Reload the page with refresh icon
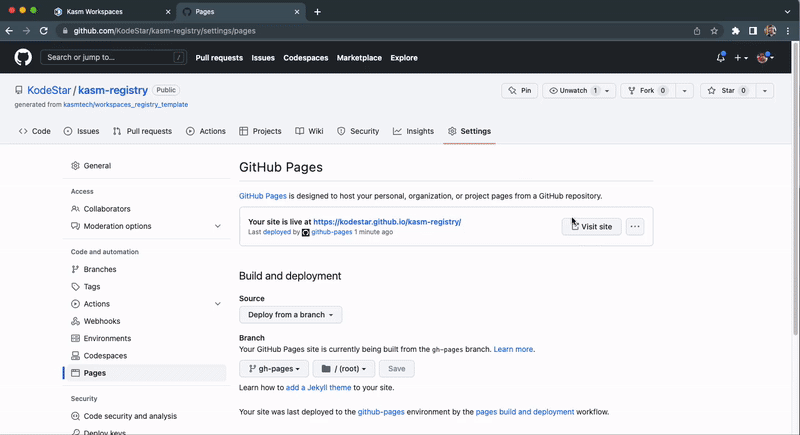Image resolution: width=800 pixels, height=435 pixels. point(44,31)
